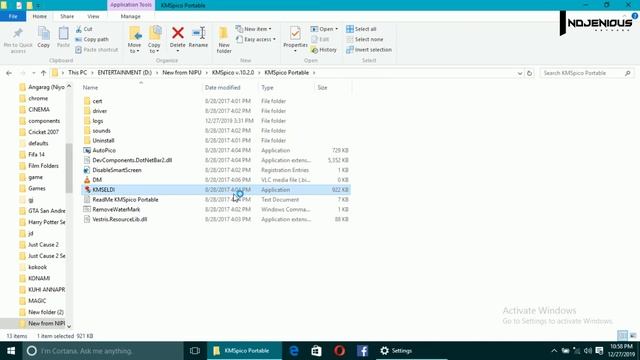Show hidden system tray icons
Viewport: 640px width, 360px height.
click(x=554, y=351)
